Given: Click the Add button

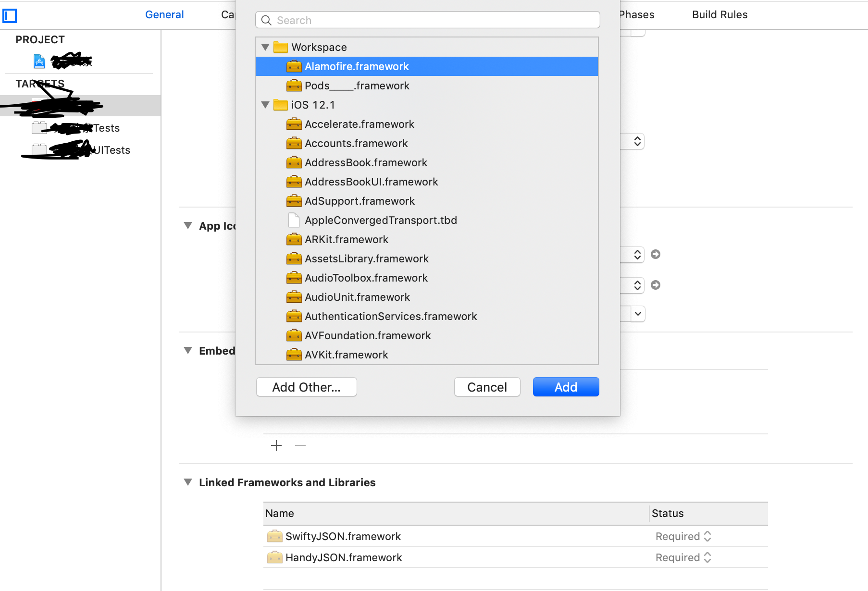Looking at the screenshot, I should tap(566, 387).
